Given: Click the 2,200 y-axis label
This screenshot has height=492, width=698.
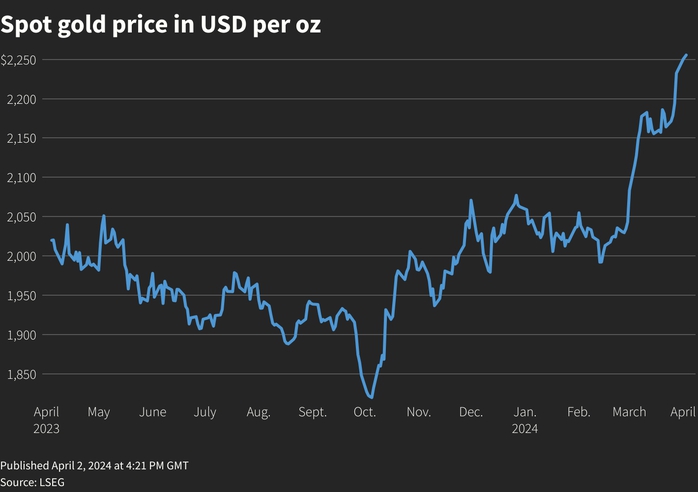Looking at the screenshot, I should click(x=21, y=99).
